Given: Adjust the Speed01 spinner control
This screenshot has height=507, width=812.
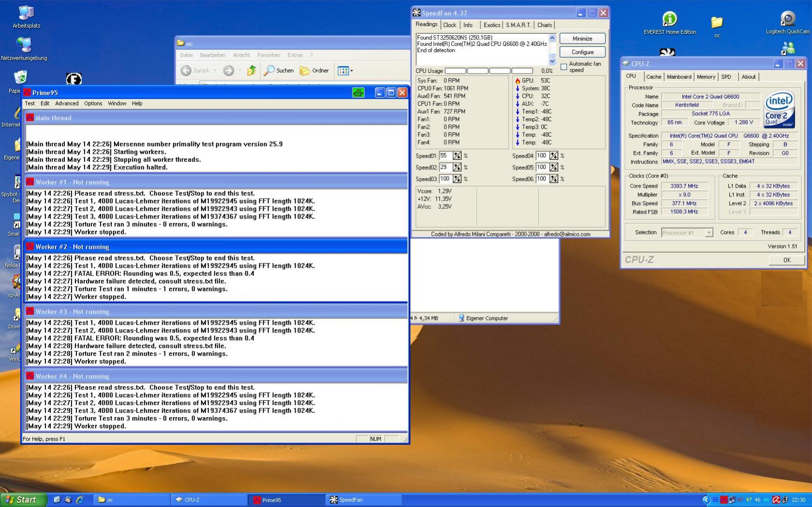Looking at the screenshot, I should tap(457, 156).
